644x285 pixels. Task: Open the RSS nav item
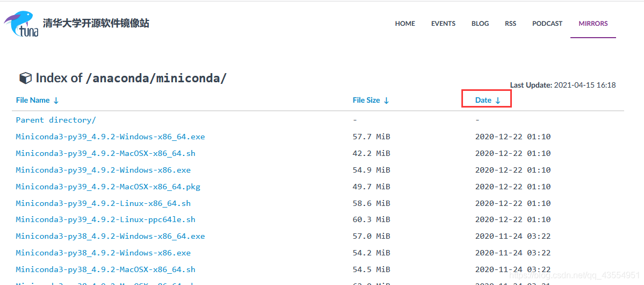510,24
